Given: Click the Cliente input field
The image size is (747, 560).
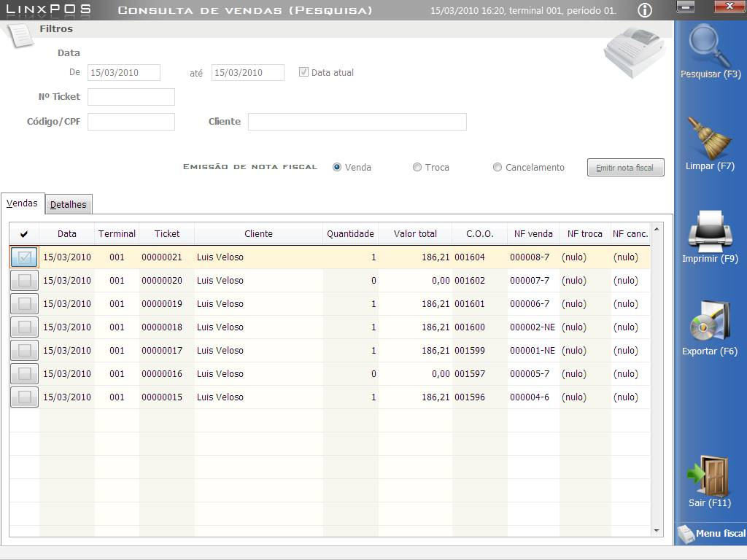Looking at the screenshot, I should click(x=357, y=122).
